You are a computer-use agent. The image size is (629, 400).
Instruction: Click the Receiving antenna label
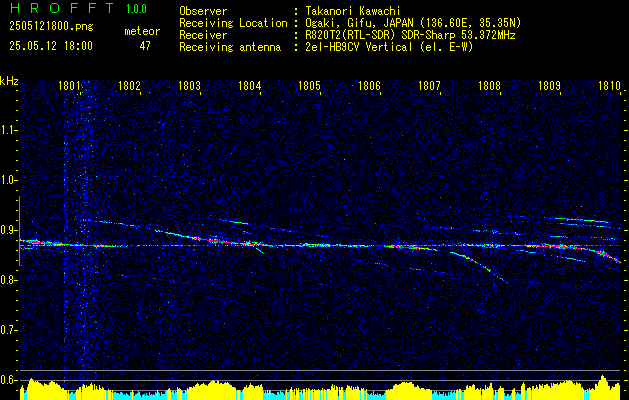click(230, 47)
